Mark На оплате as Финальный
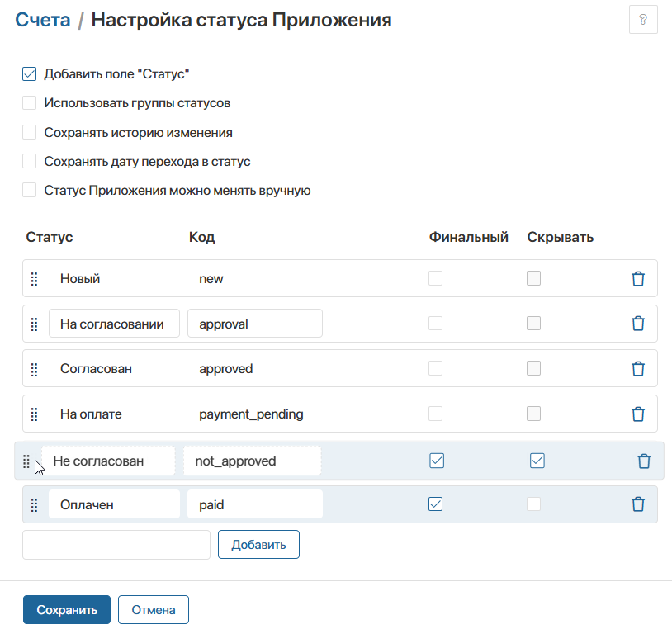 click(435, 414)
